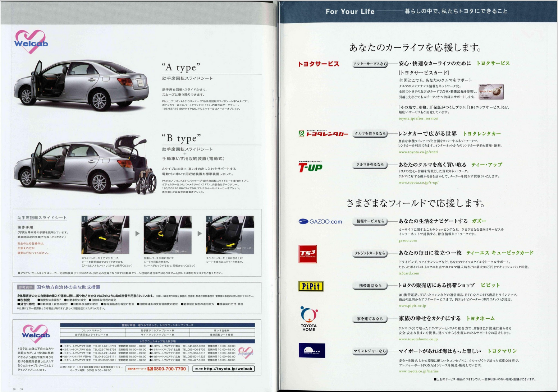Select the step 3 seat slide photo
Viewport: 558px width, 392px height.
pos(230,235)
